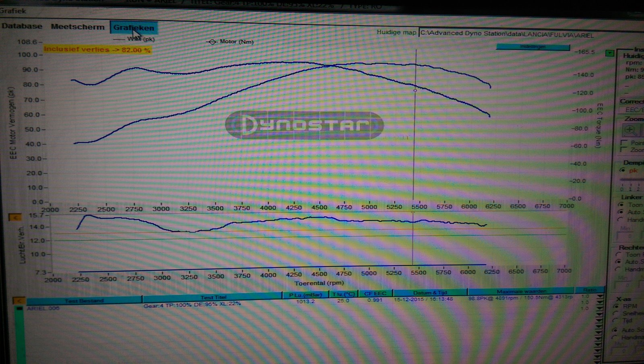Open the Meetscherm tab

(77, 27)
